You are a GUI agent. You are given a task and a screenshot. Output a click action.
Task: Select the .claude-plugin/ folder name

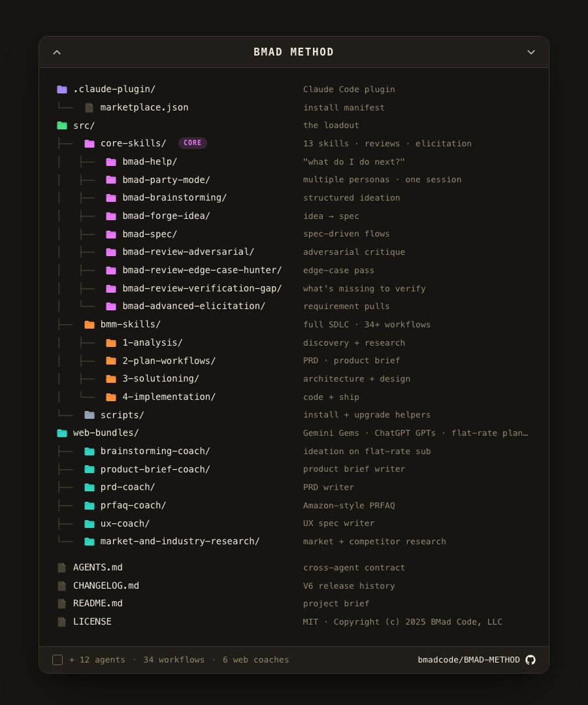click(114, 89)
